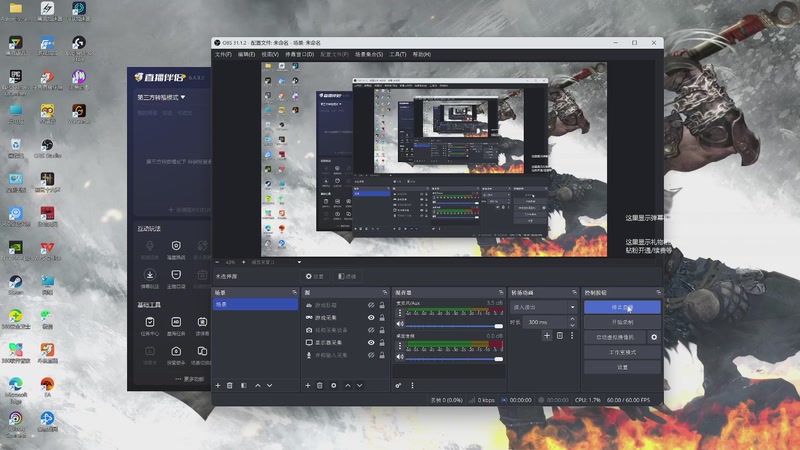Open audio mixer three-dot menu at bottom

412,386
